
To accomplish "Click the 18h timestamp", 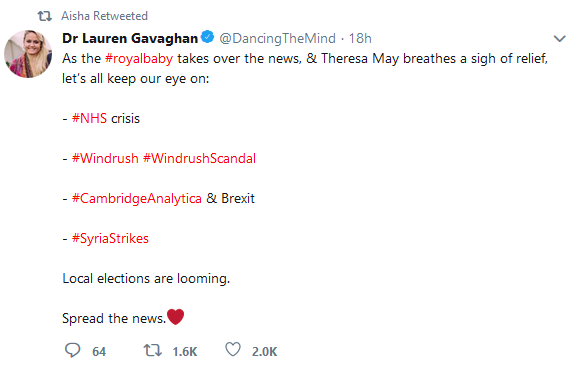I will pyautogui.click(x=360, y=38).
